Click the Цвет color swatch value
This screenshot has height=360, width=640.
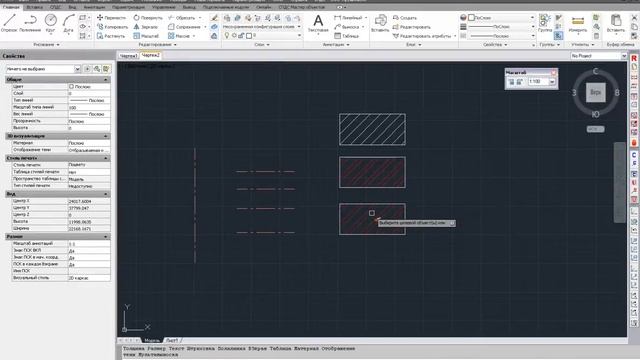(x=89, y=87)
